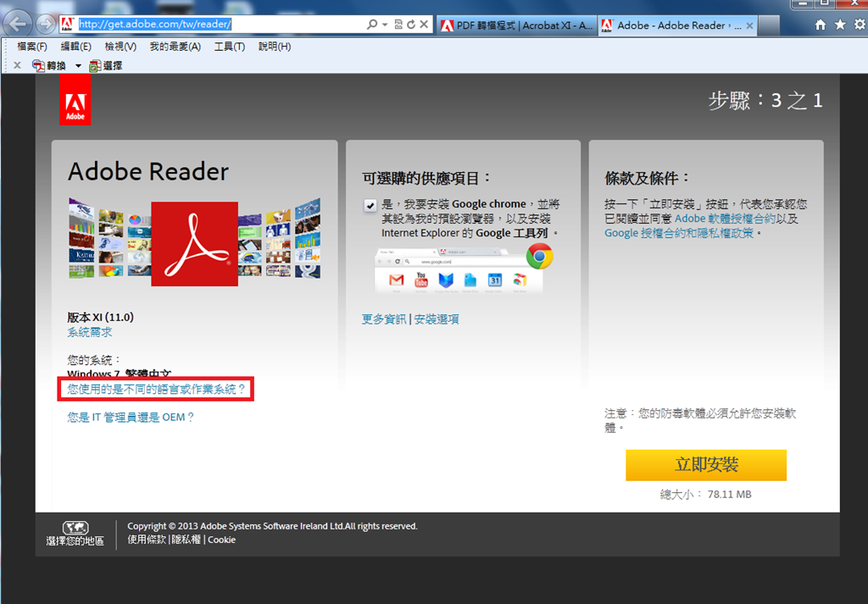Click the search magnifier in address bar
This screenshot has height=604, width=868.
pyautogui.click(x=372, y=25)
